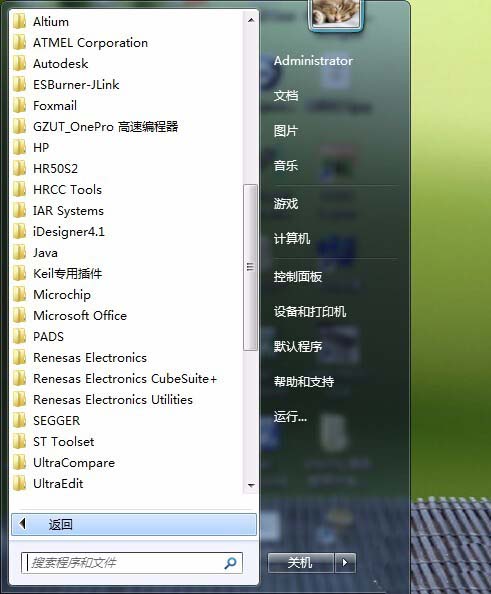Viewport: 491px width, 594px height.
Task: Click the magnifier icon in search box
Action: click(x=230, y=563)
